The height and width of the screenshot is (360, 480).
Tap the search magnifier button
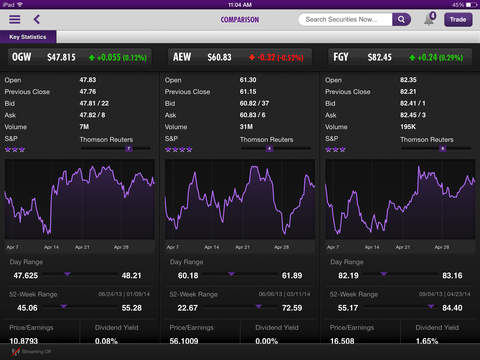401,20
